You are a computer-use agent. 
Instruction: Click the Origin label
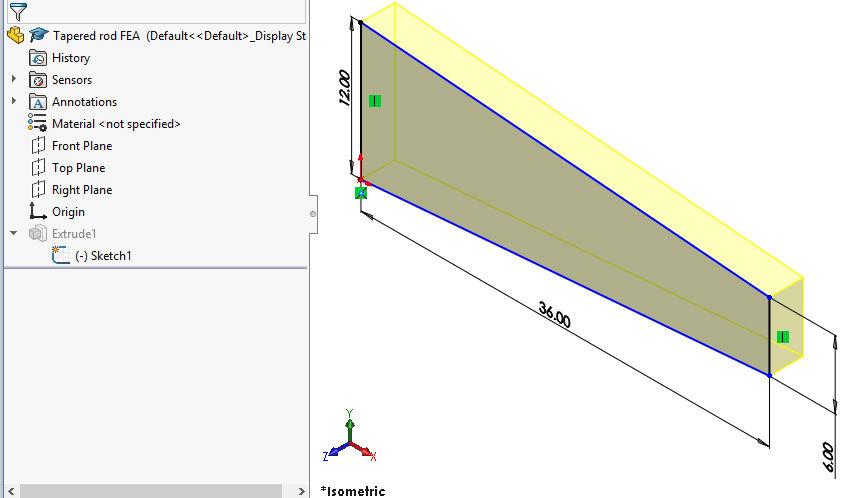[68, 212]
